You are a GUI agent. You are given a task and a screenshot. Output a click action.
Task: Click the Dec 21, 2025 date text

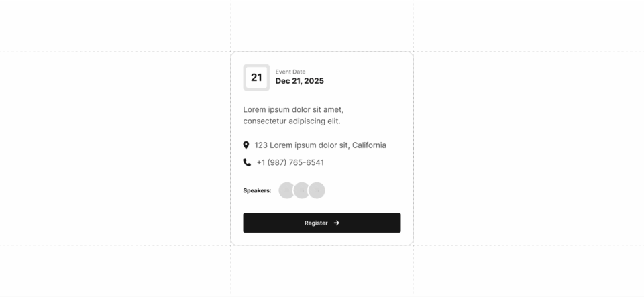299,81
